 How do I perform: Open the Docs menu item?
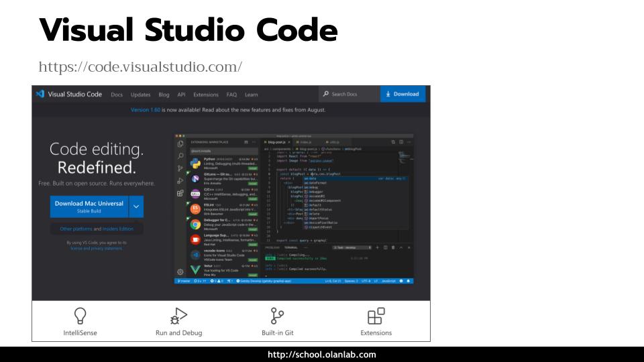117,95
